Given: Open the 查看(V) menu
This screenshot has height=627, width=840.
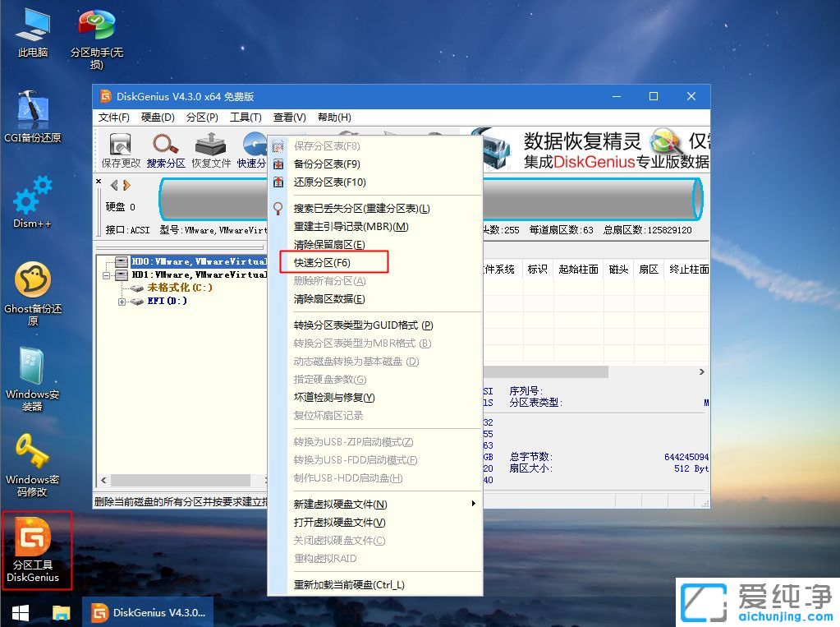Looking at the screenshot, I should pyautogui.click(x=289, y=117).
